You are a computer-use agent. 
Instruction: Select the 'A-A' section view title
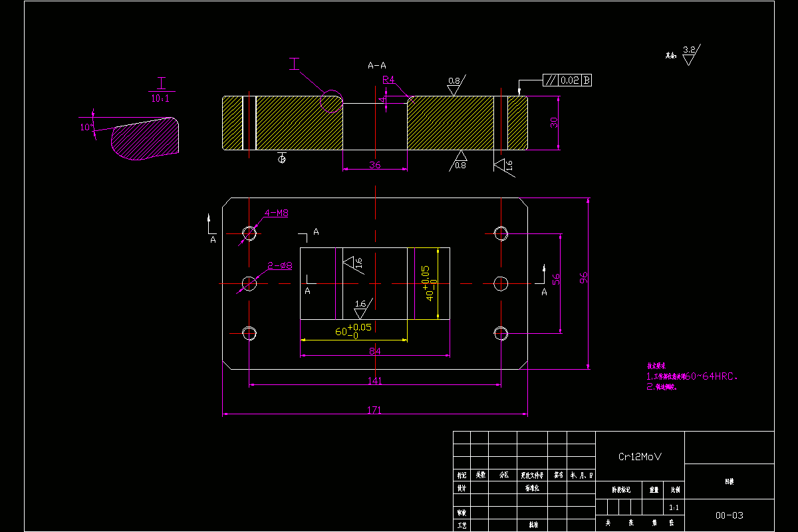[x=377, y=65]
